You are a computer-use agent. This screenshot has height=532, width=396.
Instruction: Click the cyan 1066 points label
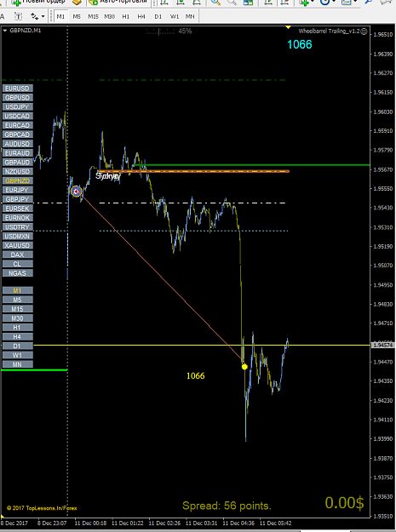pyautogui.click(x=299, y=44)
